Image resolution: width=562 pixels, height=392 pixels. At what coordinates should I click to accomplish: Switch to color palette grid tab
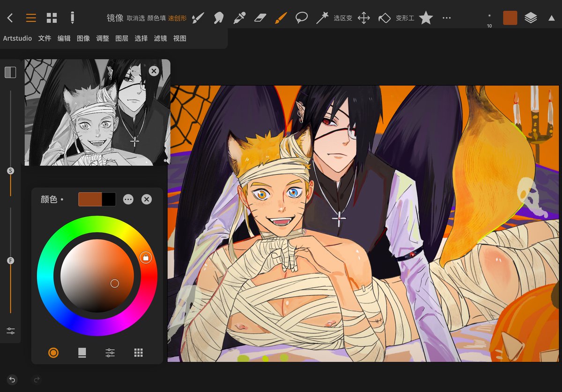[x=138, y=353]
